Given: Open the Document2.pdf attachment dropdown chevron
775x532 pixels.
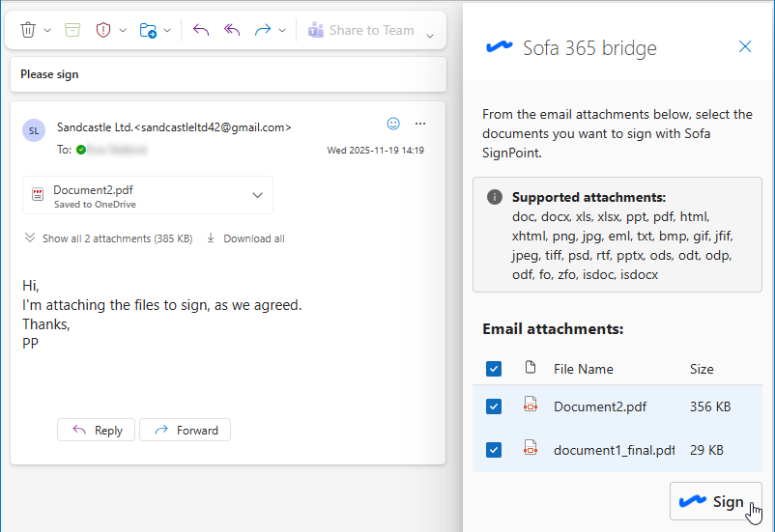Looking at the screenshot, I should (x=257, y=195).
